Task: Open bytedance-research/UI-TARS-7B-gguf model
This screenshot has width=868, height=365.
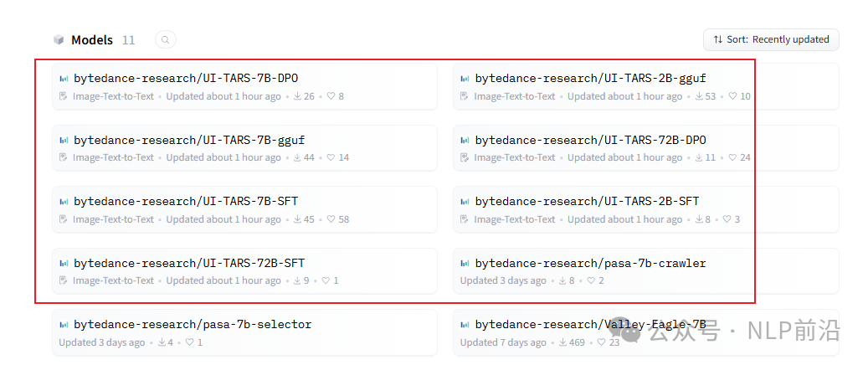Action: tap(244, 148)
